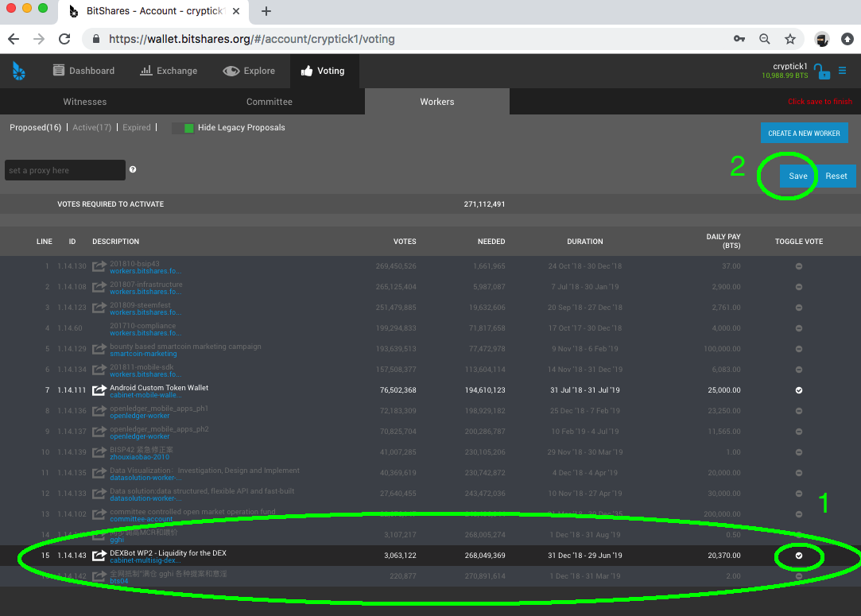
Task: Click the browser address bar URL
Action: point(251,39)
